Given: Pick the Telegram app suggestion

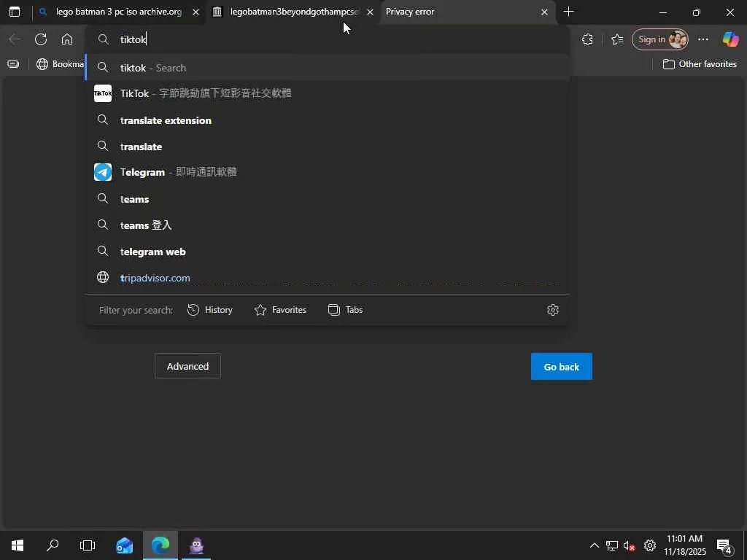Looking at the screenshot, I should click(x=328, y=172).
